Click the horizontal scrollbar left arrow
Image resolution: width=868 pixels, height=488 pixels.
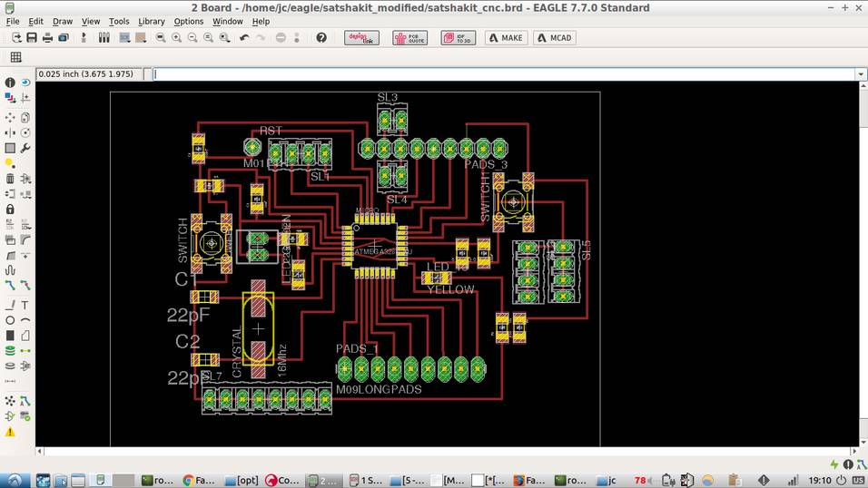tap(40, 451)
